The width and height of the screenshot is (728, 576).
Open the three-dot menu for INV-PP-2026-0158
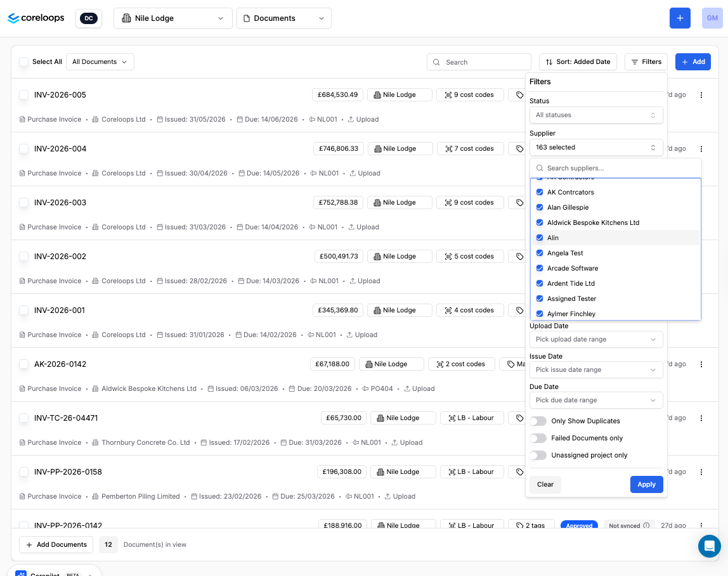point(701,471)
